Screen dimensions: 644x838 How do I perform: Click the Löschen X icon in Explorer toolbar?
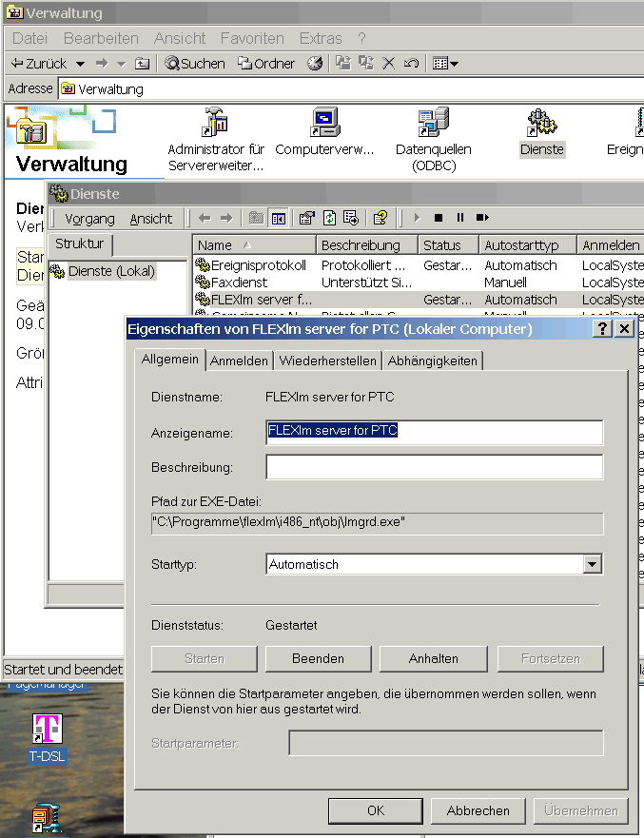[x=388, y=64]
